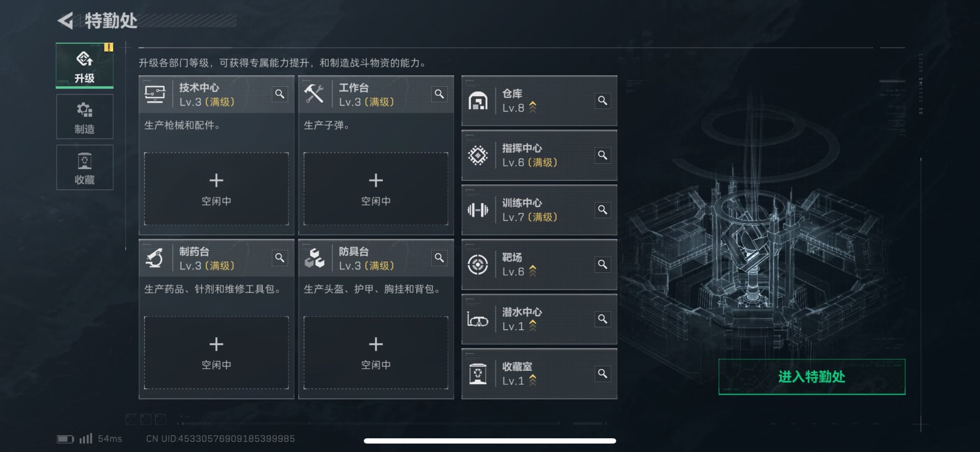The image size is (980, 452).
Task: Click the 靶场 Lv.6 upgrade arrows
Action: [x=533, y=271]
